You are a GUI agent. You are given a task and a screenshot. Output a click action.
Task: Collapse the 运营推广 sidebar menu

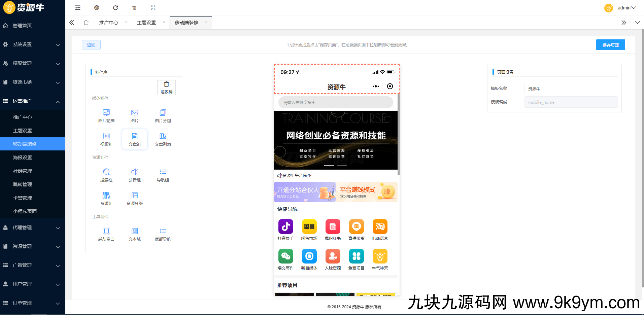(32, 101)
